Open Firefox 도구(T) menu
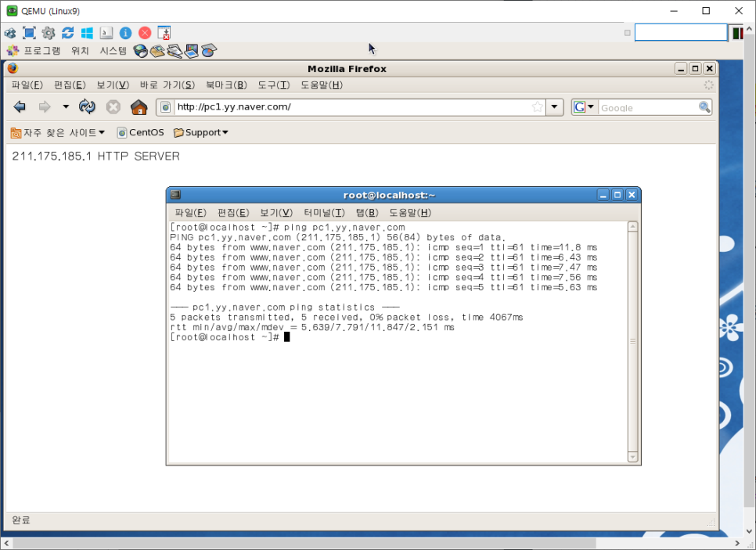The image size is (756, 550). pyautogui.click(x=273, y=85)
